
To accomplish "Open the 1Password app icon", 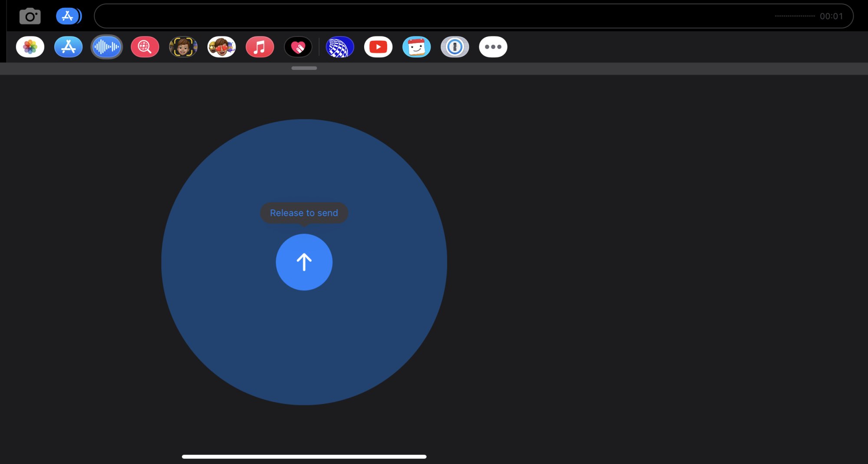I will pos(455,47).
